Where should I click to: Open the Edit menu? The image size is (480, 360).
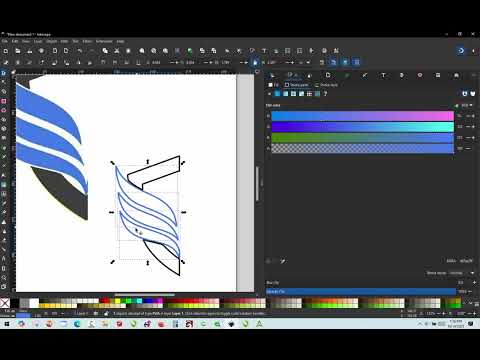point(15,41)
